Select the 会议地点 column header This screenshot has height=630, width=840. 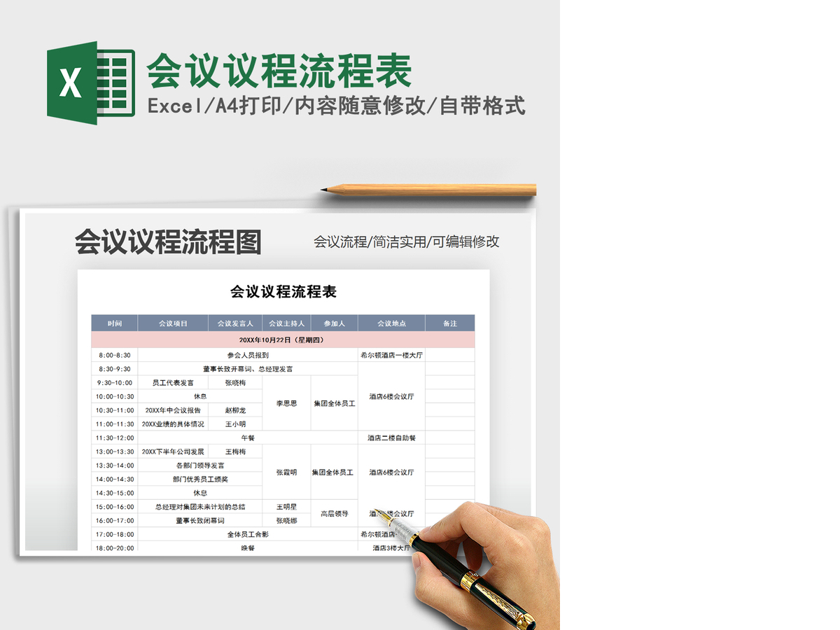click(392, 323)
